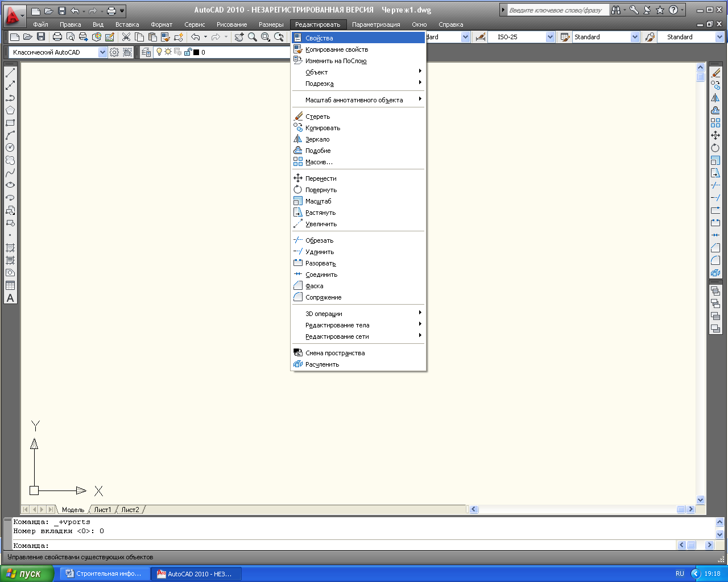The width and height of the screenshot is (728, 582).
Task: Choose Обрезать in the open menu
Action: pyautogui.click(x=358, y=240)
